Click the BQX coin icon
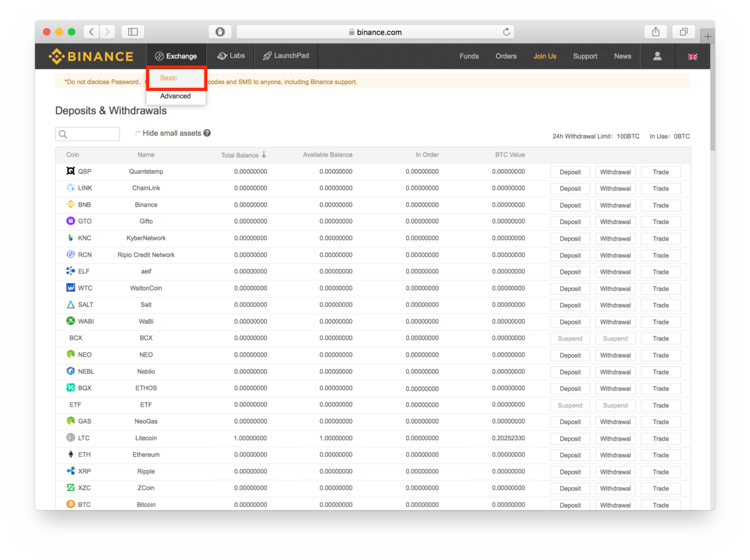Screen dimensions: 750x560 71,388
